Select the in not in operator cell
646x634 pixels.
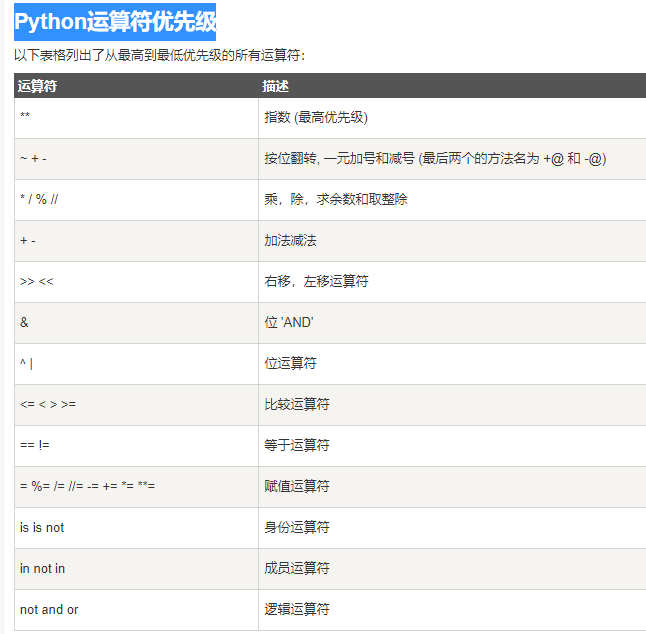coord(136,569)
